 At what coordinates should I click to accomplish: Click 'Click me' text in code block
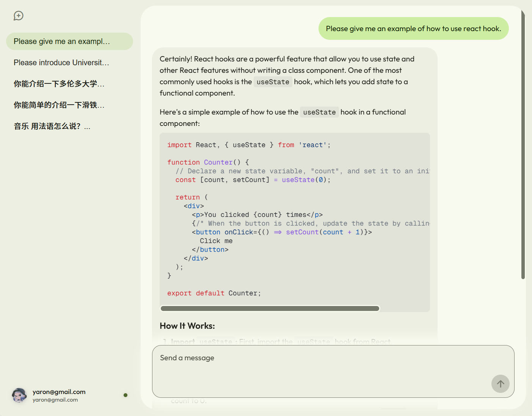(x=216, y=241)
